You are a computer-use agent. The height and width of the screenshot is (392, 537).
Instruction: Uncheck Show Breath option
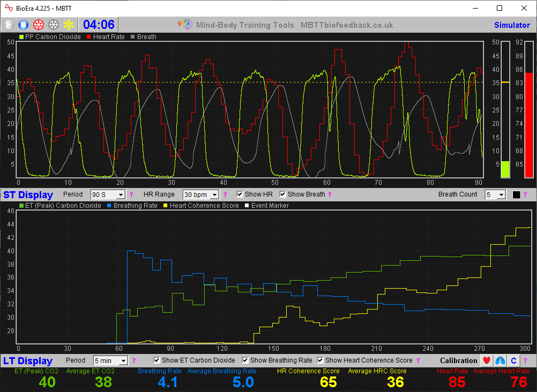pyautogui.click(x=283, y=194)
